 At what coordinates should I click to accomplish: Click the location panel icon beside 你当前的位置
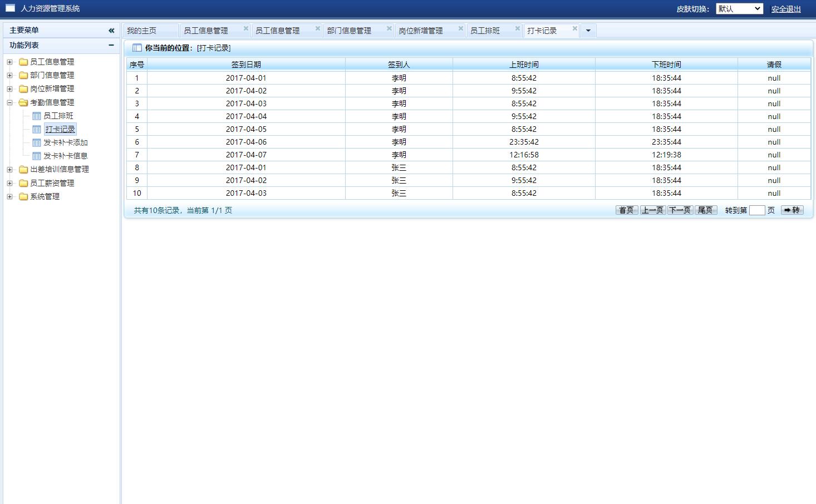tap(137, 48)
